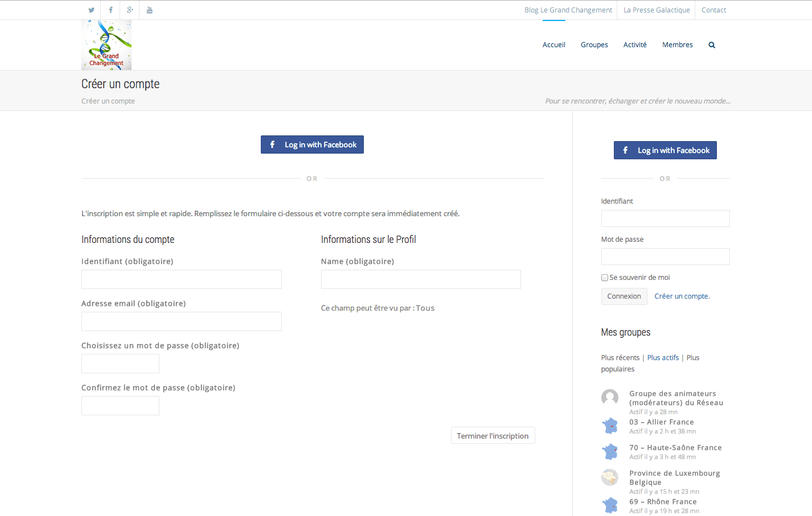Viewport: 812px width, 516px height.
Task: Focus the Confirmez le mot de passe field
Action: [120, 406]
